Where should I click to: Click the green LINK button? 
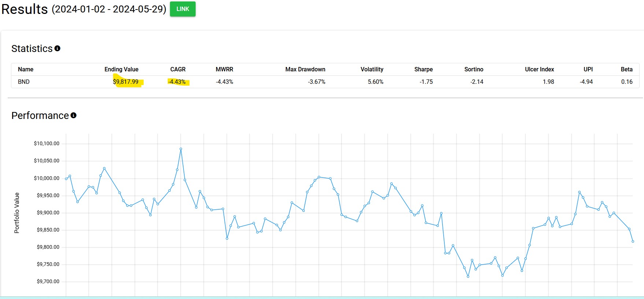click(x=183, y=9)
